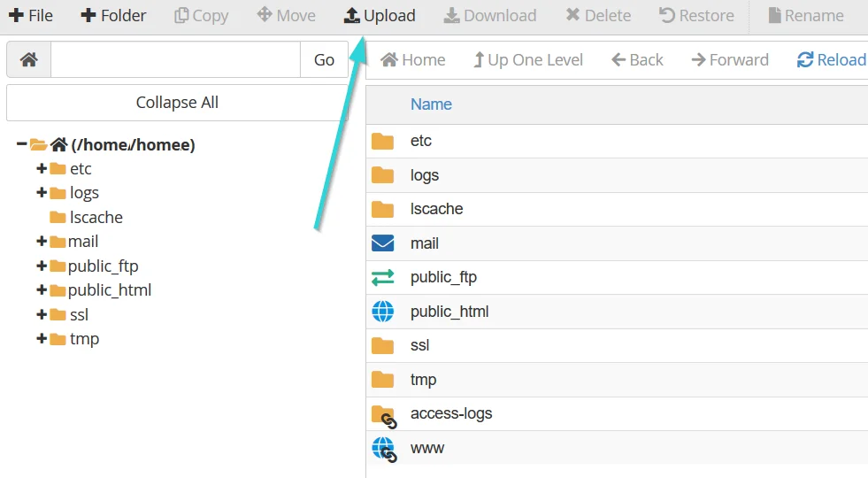
Task: Sort files by the Name column header
Action: click(x=431, y=104)
